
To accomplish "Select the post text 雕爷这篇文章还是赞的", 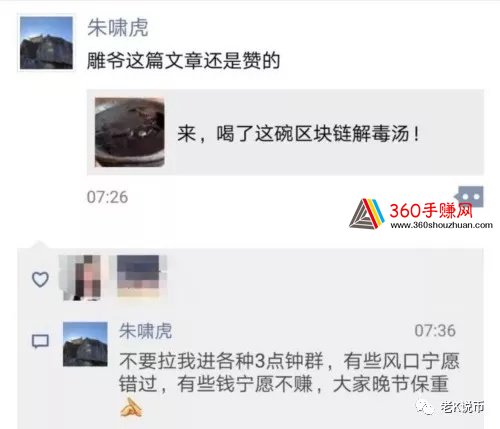I will 183,61.
